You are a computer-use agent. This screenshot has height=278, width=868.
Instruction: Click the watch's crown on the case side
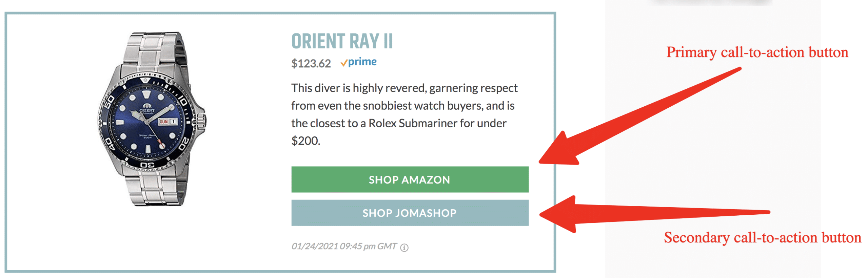click(x=201, y=121)
